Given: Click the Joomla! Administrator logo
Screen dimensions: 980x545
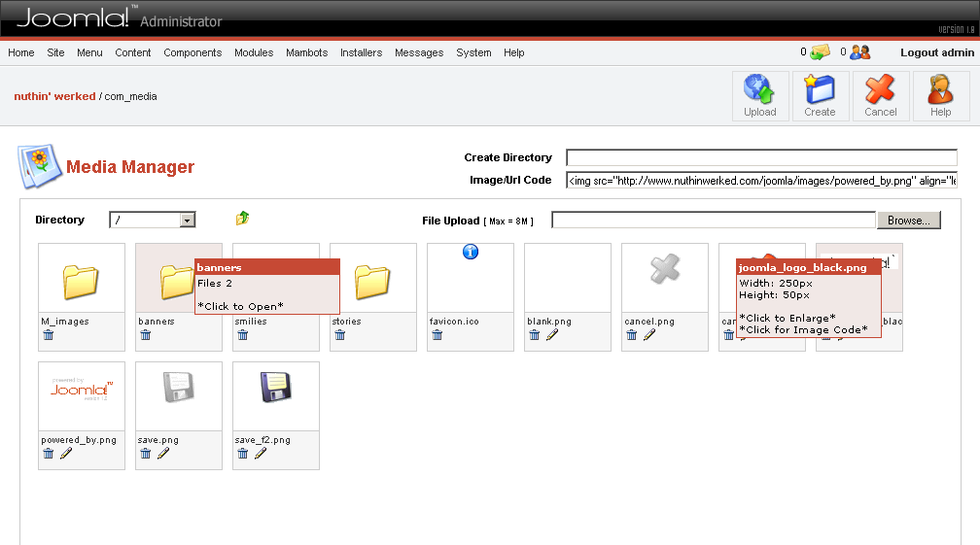Looking at the screenshot, I should [x=119, y=17].
